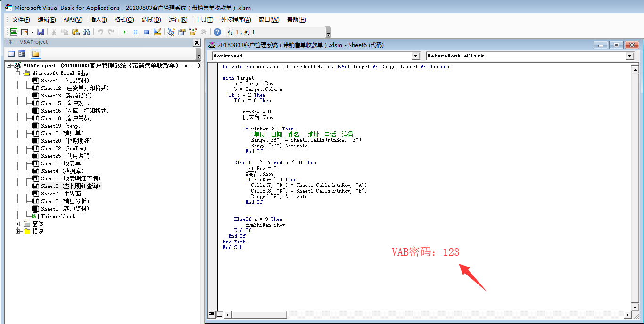Click View Object icon in project panel
Viewport: 644px width, 324px height.
(x=22, y=54)
